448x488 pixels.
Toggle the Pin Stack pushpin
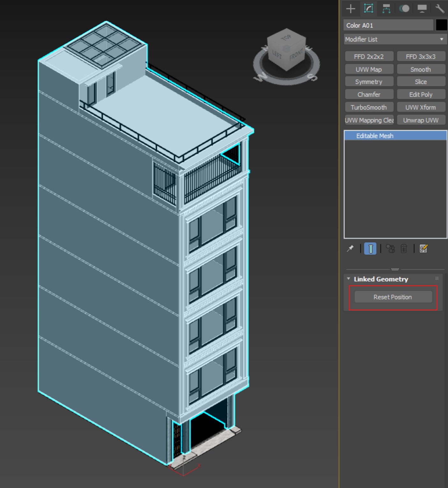tap(350, 249)
